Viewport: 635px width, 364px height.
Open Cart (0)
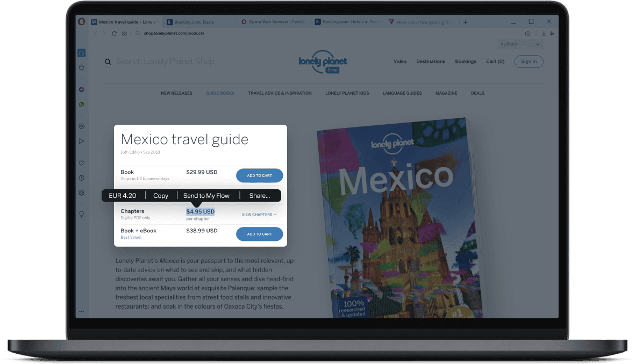point(495,61)
